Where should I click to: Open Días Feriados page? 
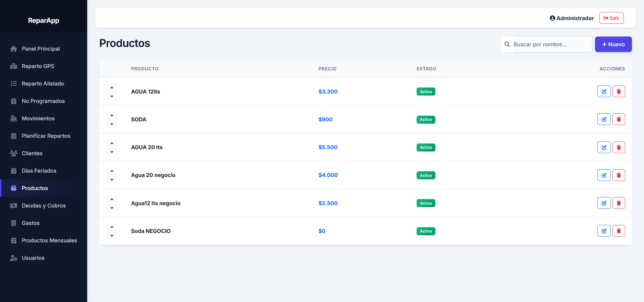point(44,171)
